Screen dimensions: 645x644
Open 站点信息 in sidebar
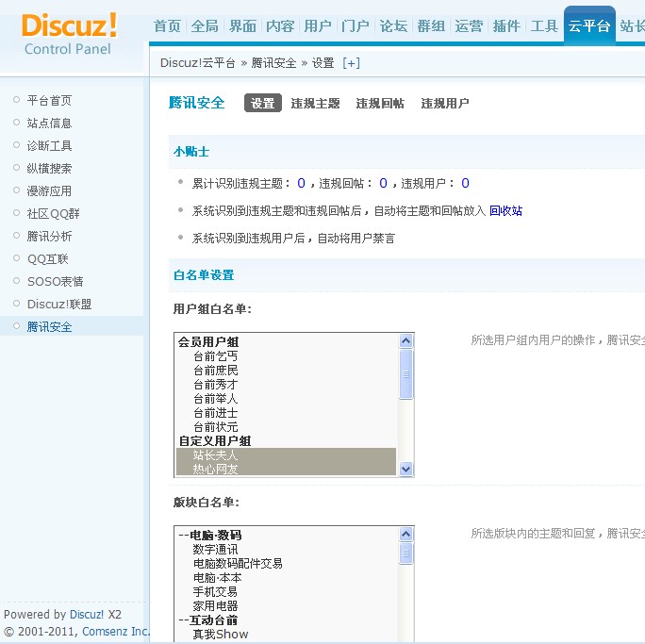pos(49,123)
